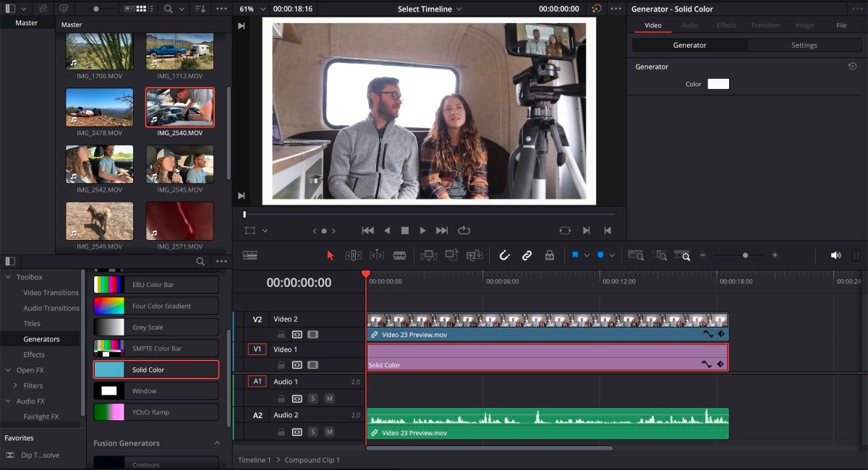Switch to the Settings tab
This screenshot has width=868, height=470.
[x=804, y=45]
